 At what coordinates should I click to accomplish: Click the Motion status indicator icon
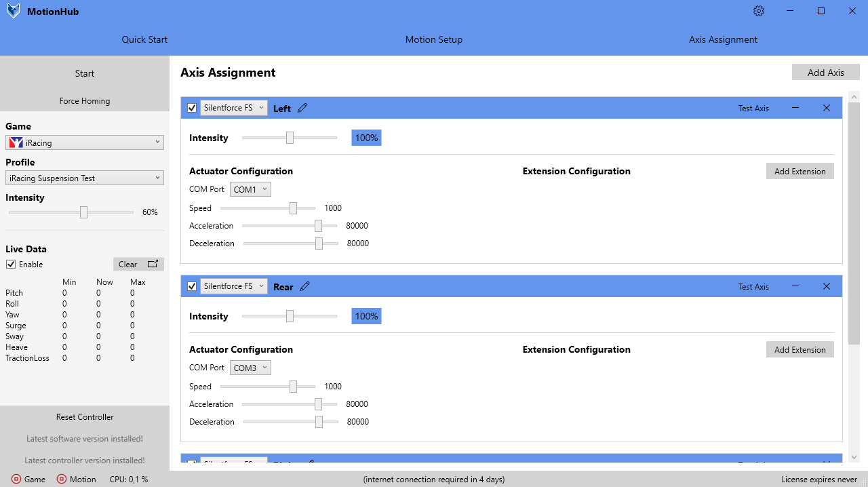[62, 479]
